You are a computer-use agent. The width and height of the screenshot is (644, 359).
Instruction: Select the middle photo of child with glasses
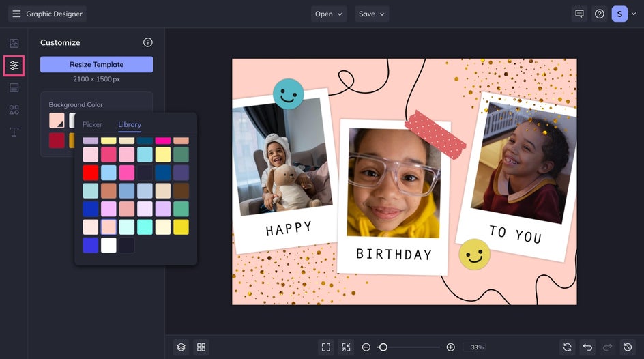point(394,183)
